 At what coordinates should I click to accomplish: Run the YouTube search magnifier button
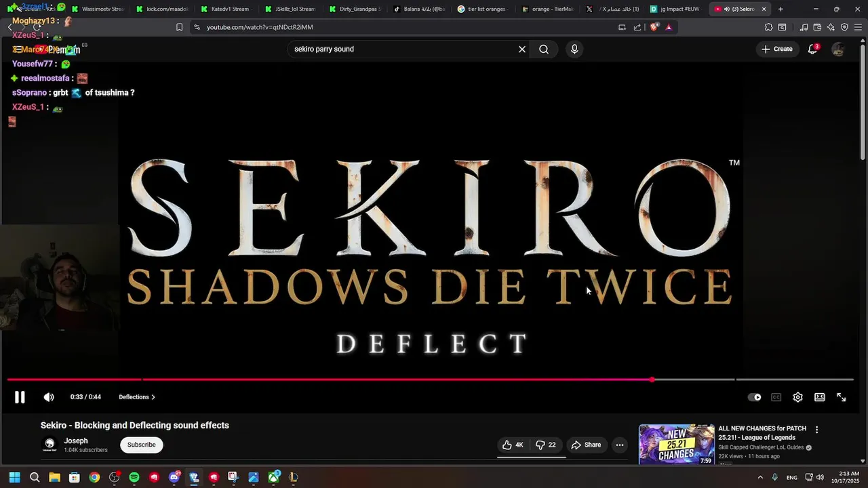pyautogui.click(x=544, y=49)
